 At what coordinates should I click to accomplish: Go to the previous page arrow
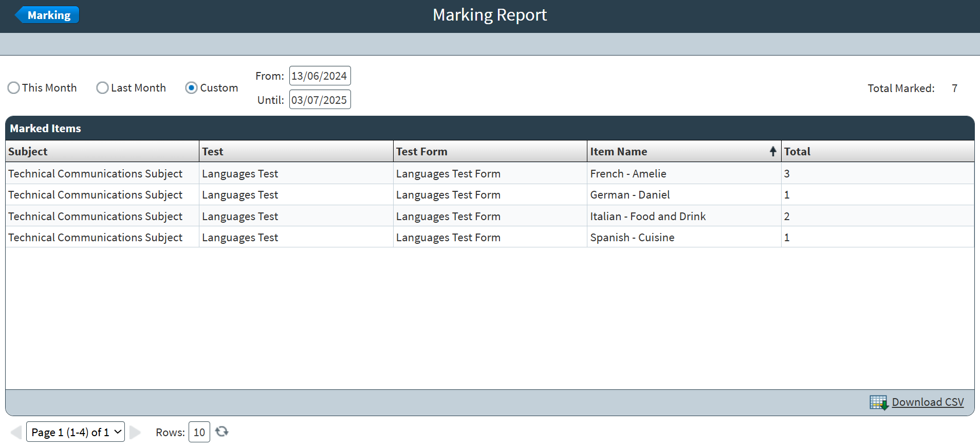pyautogui.click(x=16, y=432)
